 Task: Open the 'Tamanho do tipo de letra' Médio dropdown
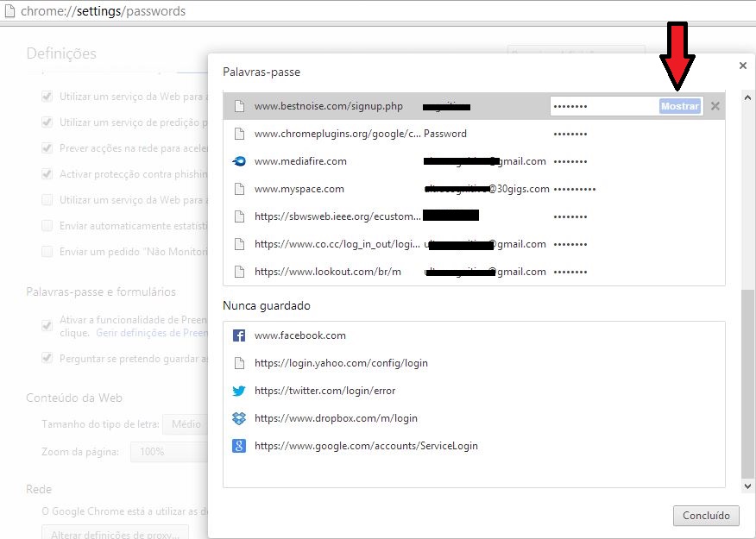pyautogui.click(x=186, y=424)
